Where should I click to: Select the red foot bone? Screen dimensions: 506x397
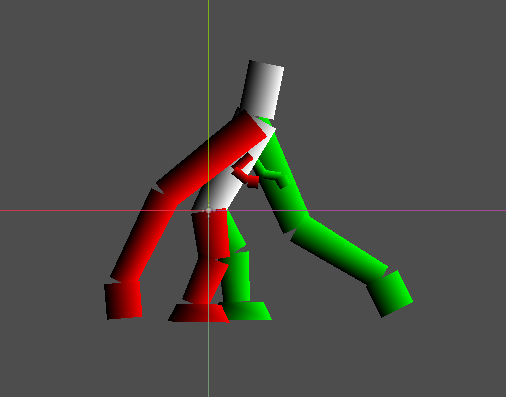199,313
